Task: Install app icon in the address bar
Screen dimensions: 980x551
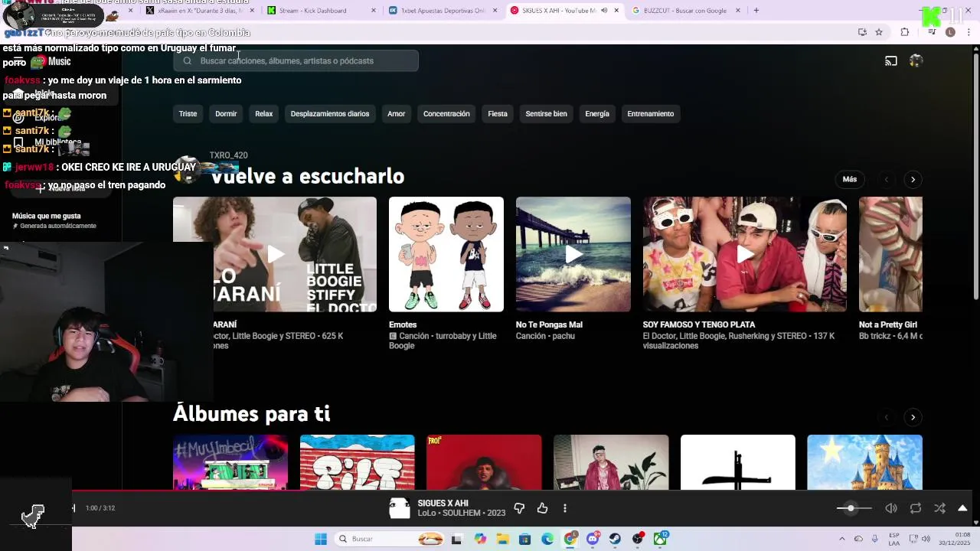Action: (862, 32)
